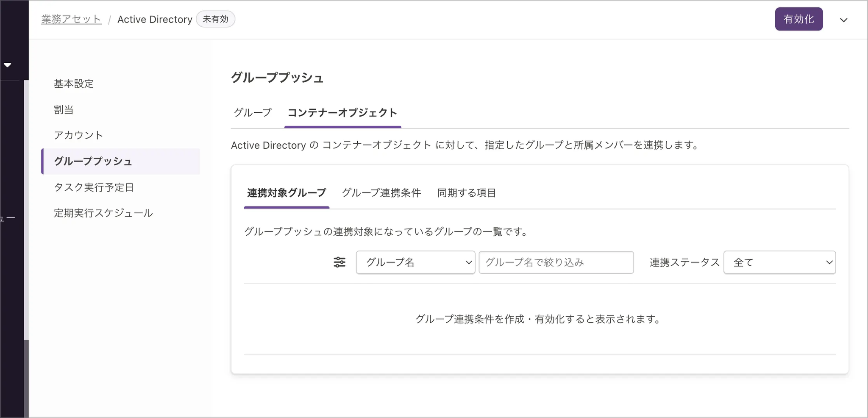Viewport: 868px width, 418px height.
Task: Open the 連携ステータス 全て dropdown
Action: pyautogui.click(x=779, y=262)
